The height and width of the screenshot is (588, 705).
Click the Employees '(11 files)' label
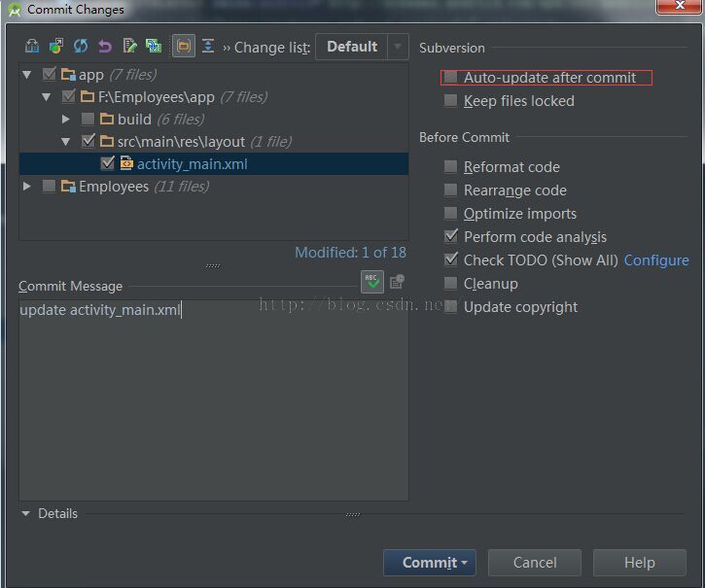coord(182,186)
